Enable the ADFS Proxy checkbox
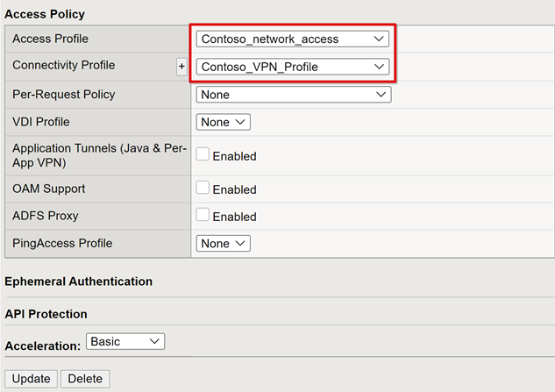The height and width of the screenshot is (392, 555). 203,215
